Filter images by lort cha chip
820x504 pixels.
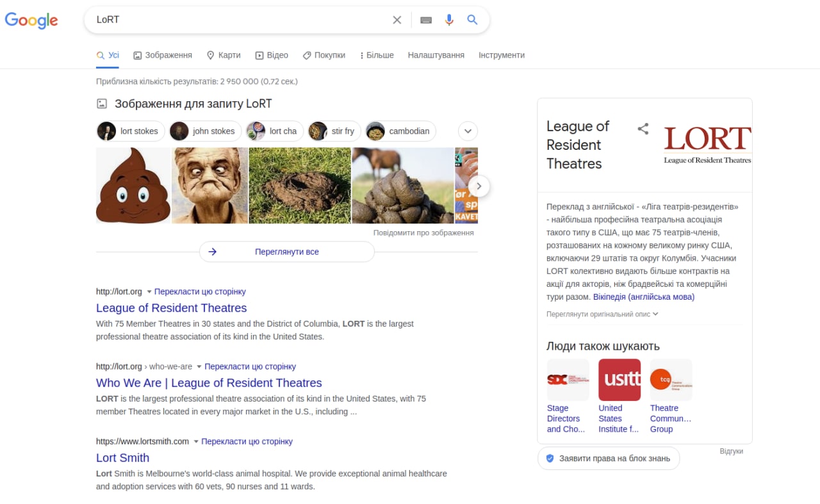click(x=274, y=131)
